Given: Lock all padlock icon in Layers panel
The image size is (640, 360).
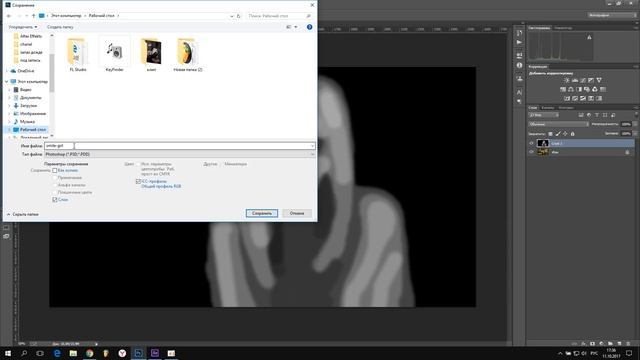Looking at the screenshot, I should (x=573, y=133).
